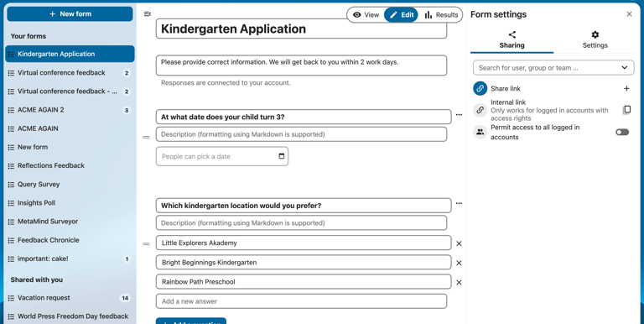Click the plus icon beside Share link
Screen dimensions: 644x324
pos(626,88)
